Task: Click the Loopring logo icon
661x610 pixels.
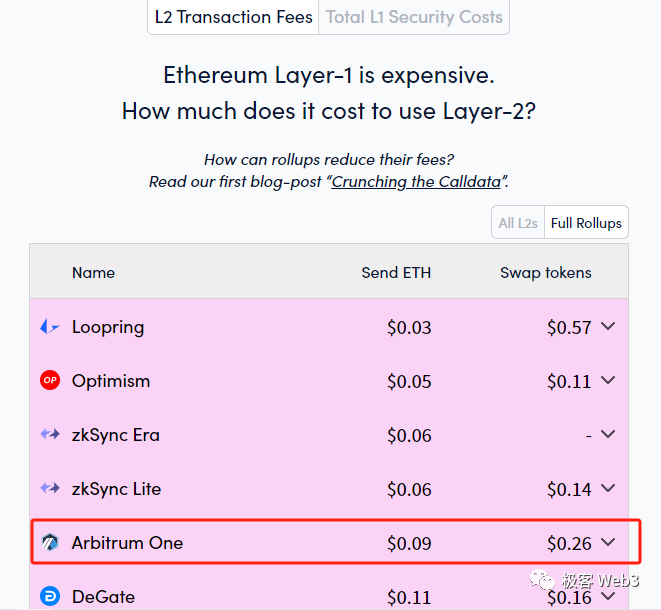Action: pos(50,327)
